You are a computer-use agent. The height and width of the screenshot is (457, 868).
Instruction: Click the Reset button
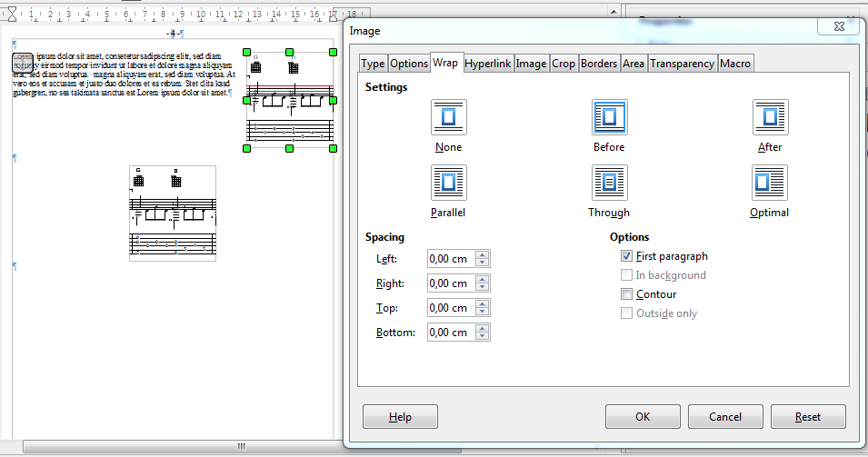click(x=808, y=417)
